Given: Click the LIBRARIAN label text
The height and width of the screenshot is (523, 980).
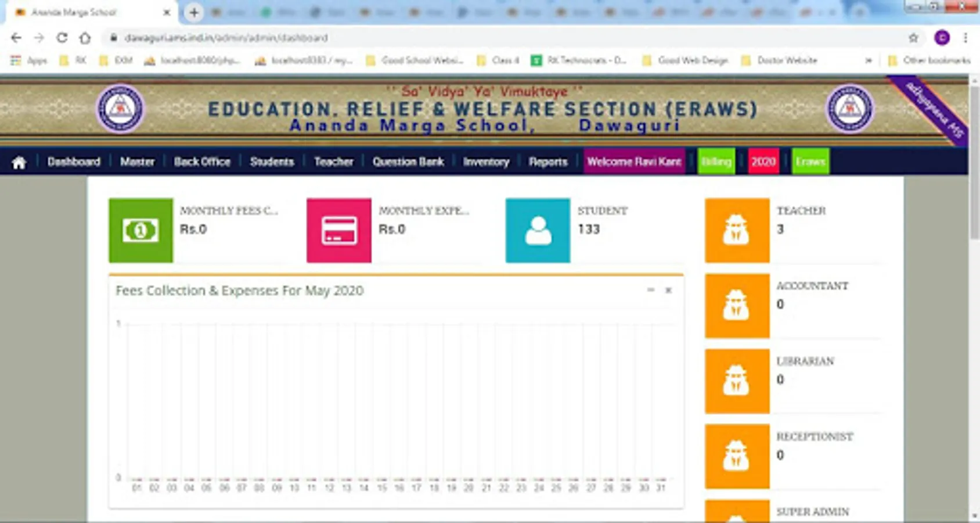Looking at the screenshot, I should click(x=805, y=361).
